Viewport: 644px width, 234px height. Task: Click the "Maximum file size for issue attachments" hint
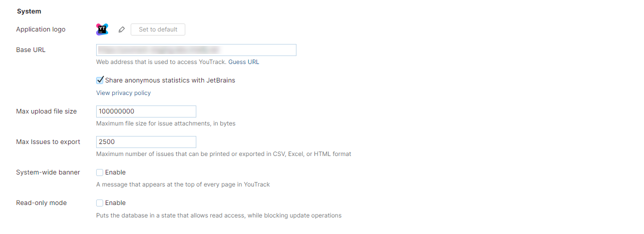click(x=166, y=123)
